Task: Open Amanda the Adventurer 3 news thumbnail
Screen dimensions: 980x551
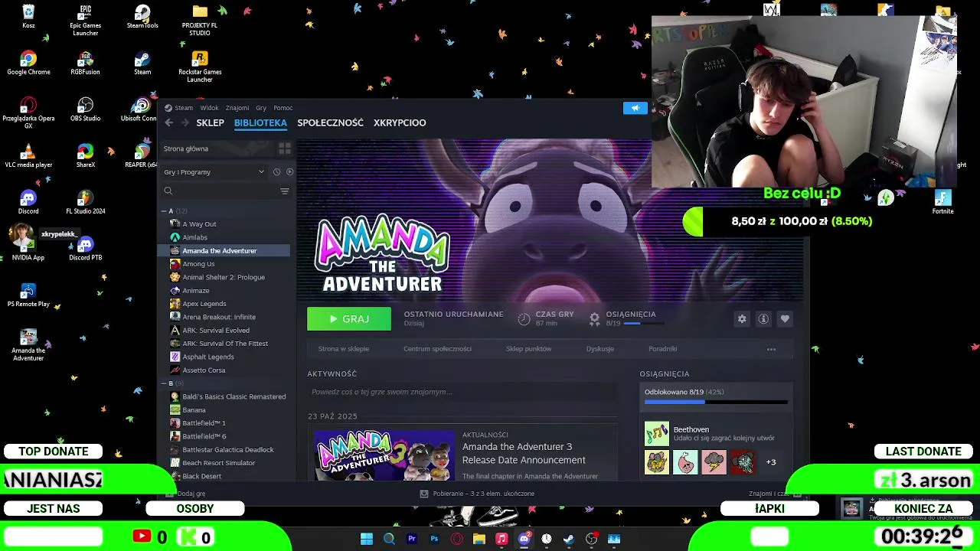Action: coord(384,455)
